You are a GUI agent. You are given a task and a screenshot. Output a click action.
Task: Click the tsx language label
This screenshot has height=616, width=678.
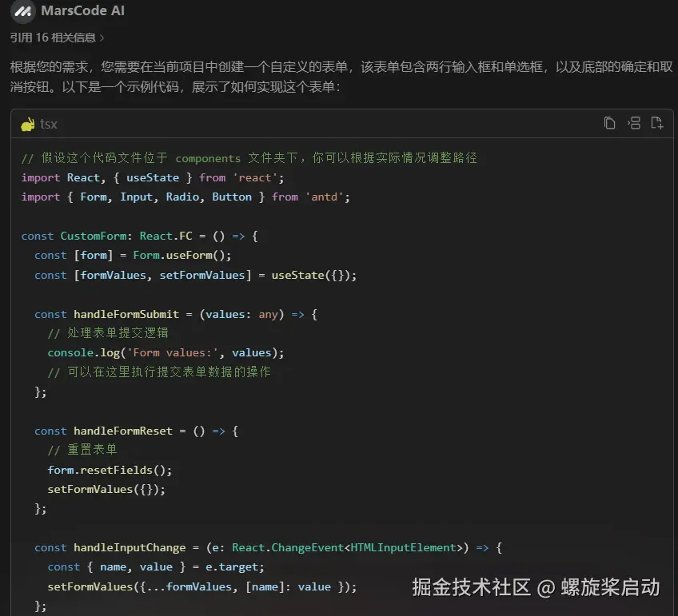tap(49, 125)
